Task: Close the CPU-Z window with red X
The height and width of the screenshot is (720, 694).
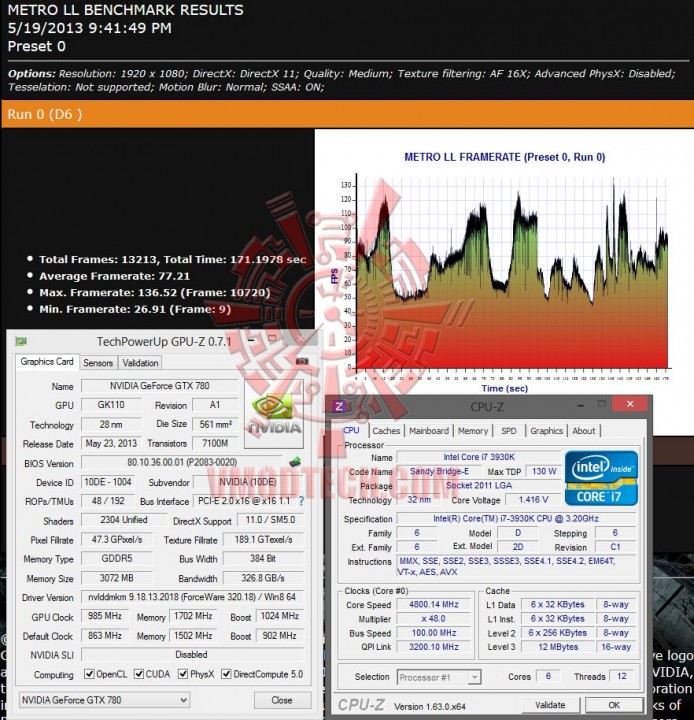Action: point(630,404)
